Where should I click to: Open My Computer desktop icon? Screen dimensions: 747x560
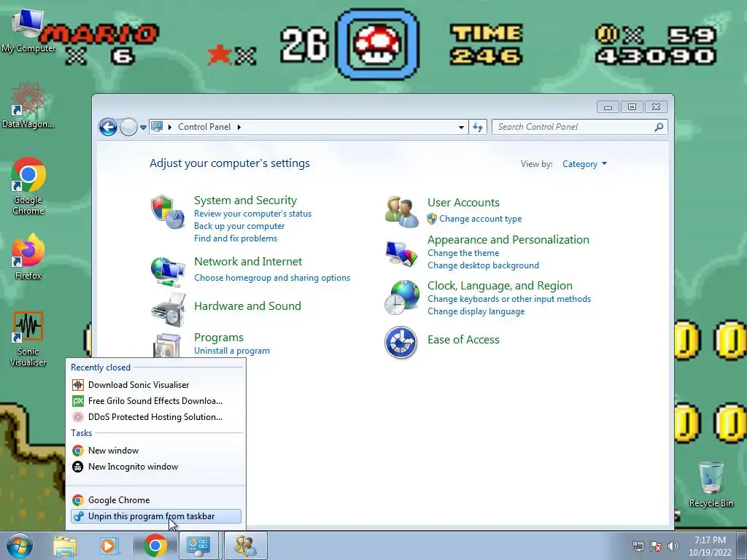28,29
